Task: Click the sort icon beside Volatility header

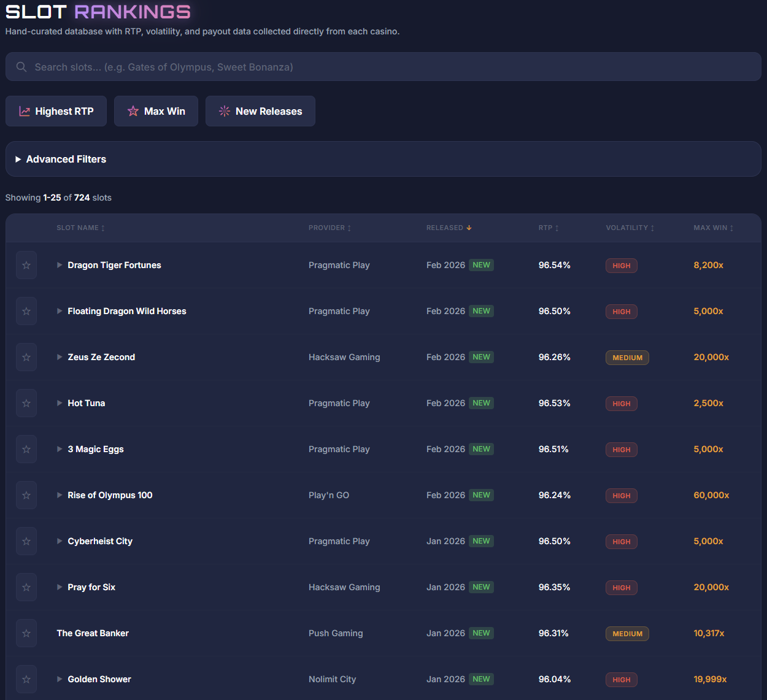Action: pyautogui.click(x=652, y=228)
